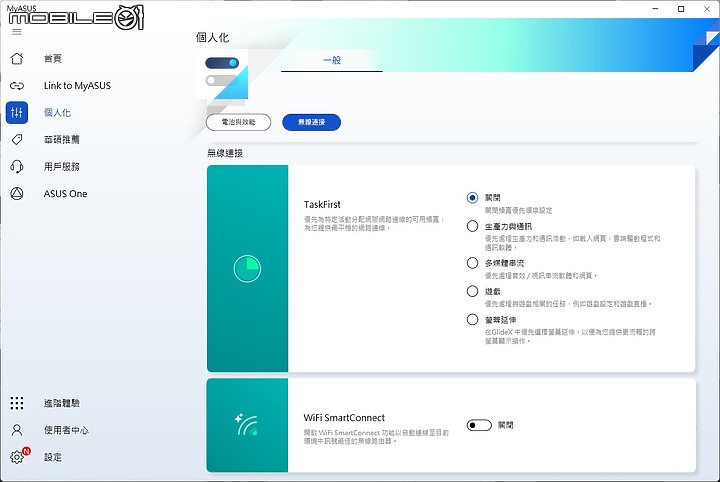The width and height of the screenshot is (720, 482).
Task: Click the TaskFirst pie chart icon
Action: pos(247,269)
